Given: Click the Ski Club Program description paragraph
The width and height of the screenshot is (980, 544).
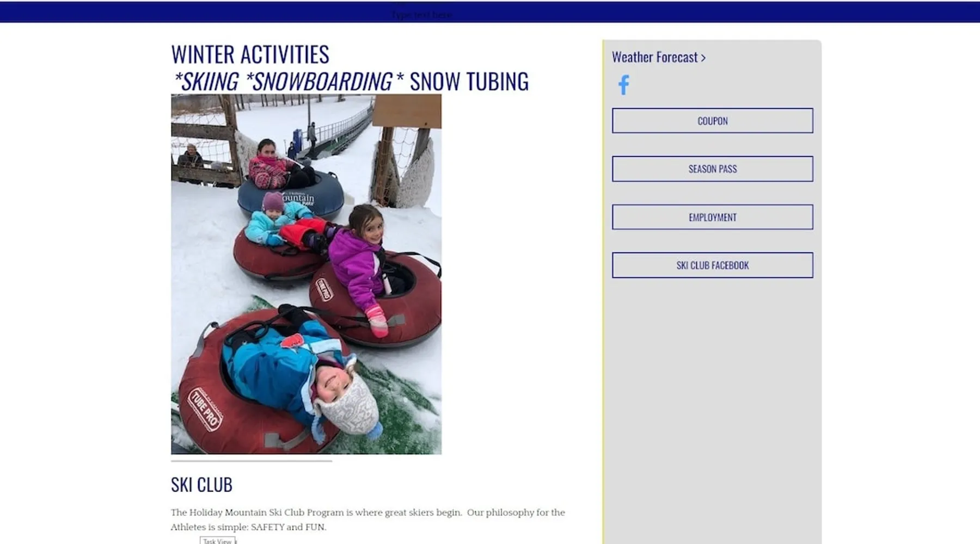Looking at the screenshot, I should click(x=367, y=520).
